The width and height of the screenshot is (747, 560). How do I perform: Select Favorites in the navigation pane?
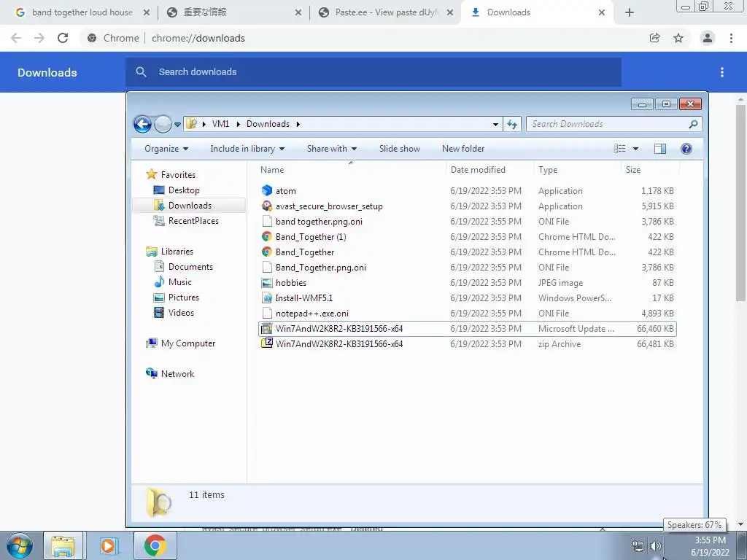[x=178, y=175]
